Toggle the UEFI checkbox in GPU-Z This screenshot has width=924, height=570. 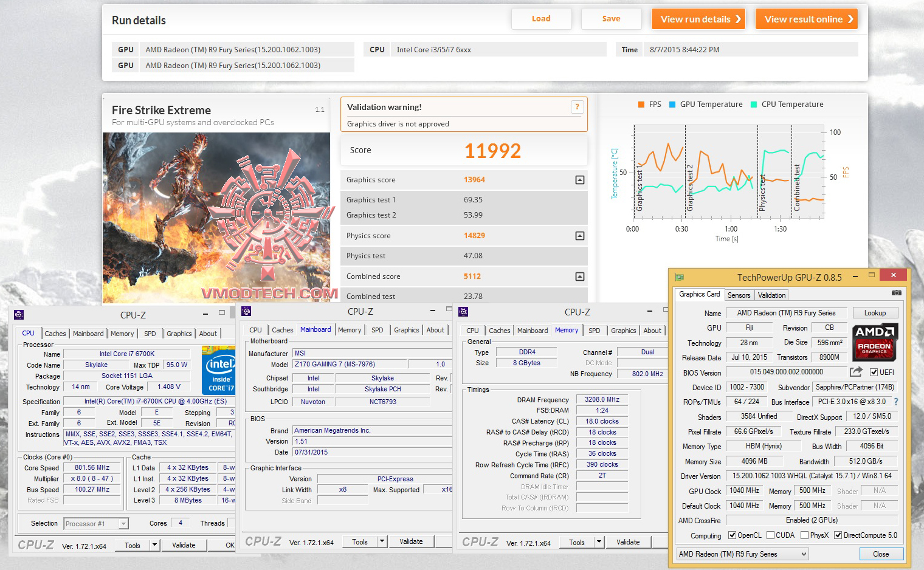[x=874, y=373]
